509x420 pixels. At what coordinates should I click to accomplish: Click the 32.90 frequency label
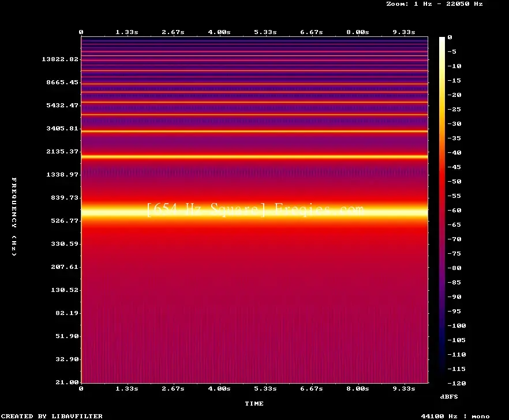pyautogui.click(x=67, y=359)
